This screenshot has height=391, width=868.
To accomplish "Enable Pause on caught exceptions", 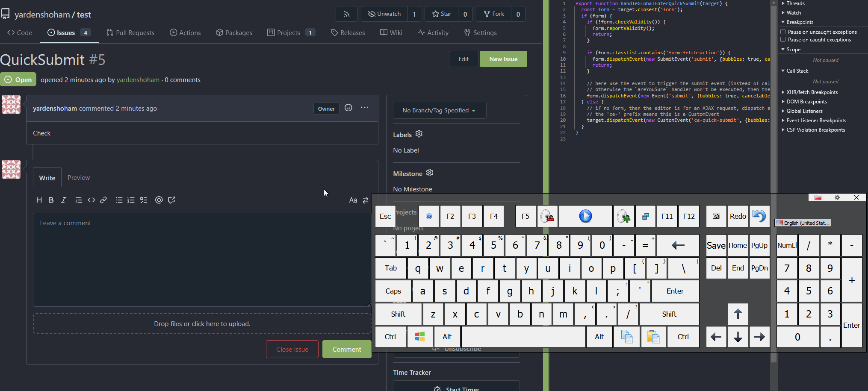I will pos(783,40).
